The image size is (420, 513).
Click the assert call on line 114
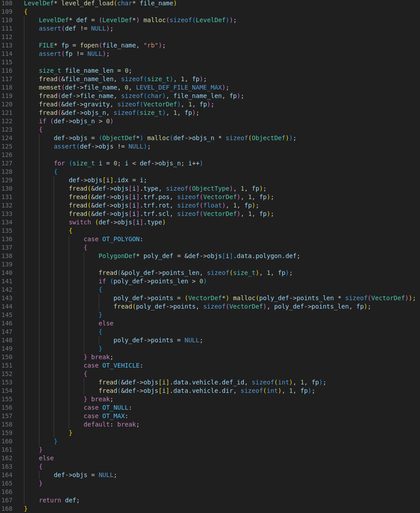(x=50, y=54)
